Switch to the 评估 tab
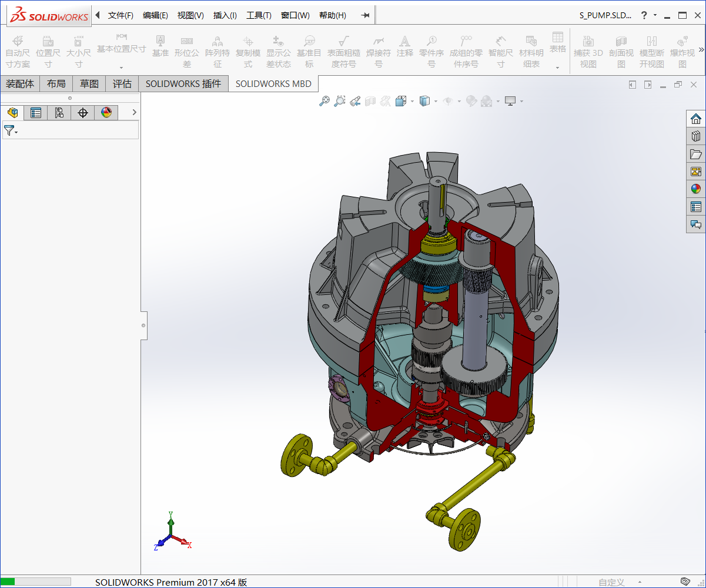Screen dimensions: 706x588 (x=122, y=84)
